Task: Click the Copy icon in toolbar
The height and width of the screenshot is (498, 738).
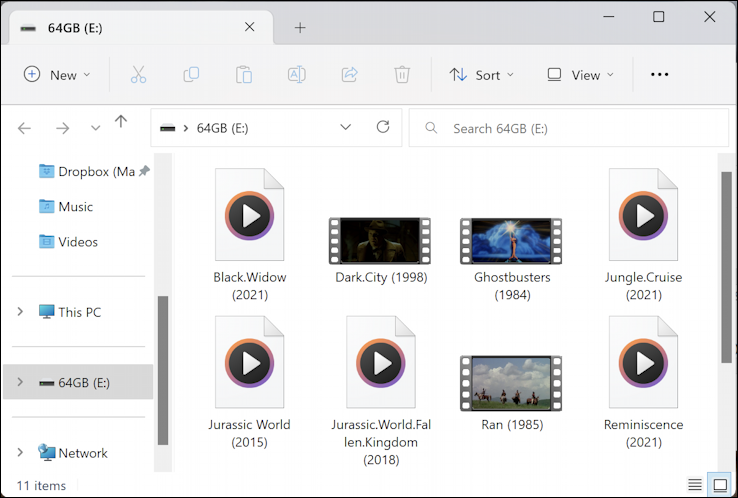Action: point(191,75)
